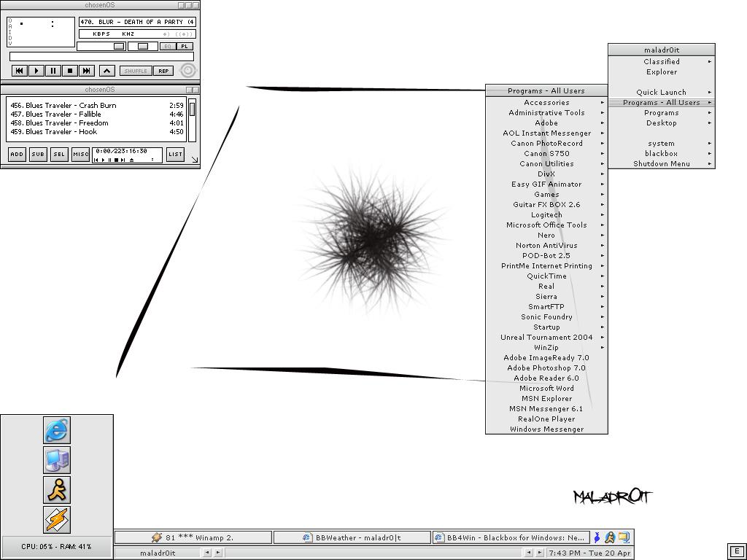Viewport: 747px width, 560px height.
Task: Select 'Blues Traveler - Crash Burn' in the playlist
Action: click(x=97, y=106)
